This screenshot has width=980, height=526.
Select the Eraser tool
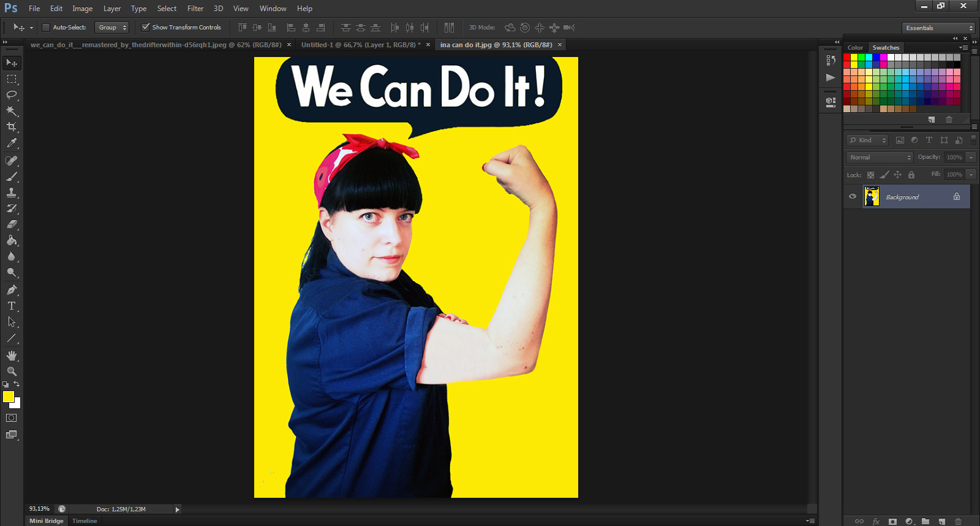12,224
